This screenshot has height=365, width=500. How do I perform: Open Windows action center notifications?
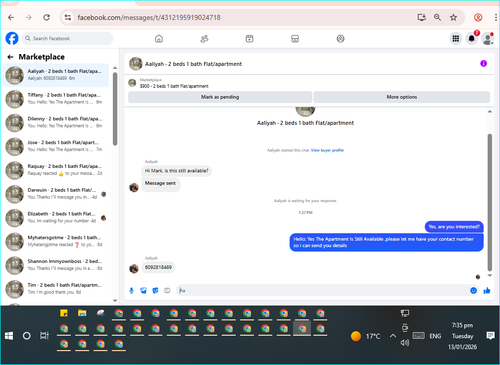[x=490, y=336]
